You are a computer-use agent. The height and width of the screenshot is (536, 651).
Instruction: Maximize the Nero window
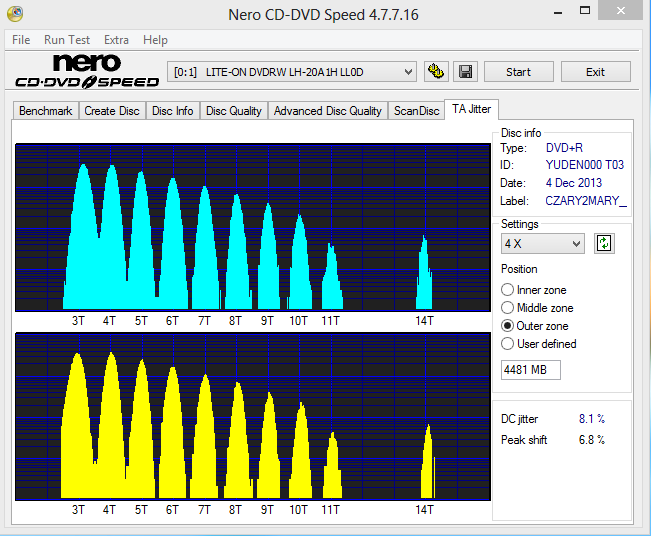pos(585,11)
